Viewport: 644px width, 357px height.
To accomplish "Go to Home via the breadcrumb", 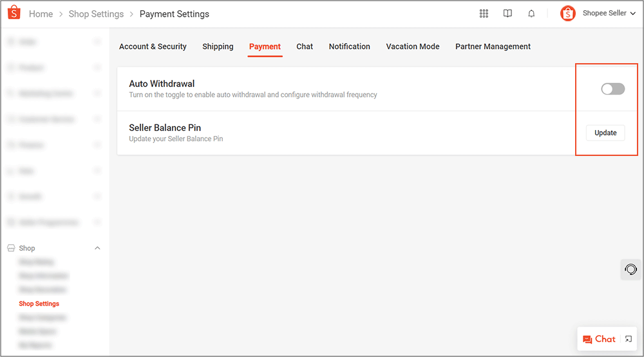I will pos(41,14).
